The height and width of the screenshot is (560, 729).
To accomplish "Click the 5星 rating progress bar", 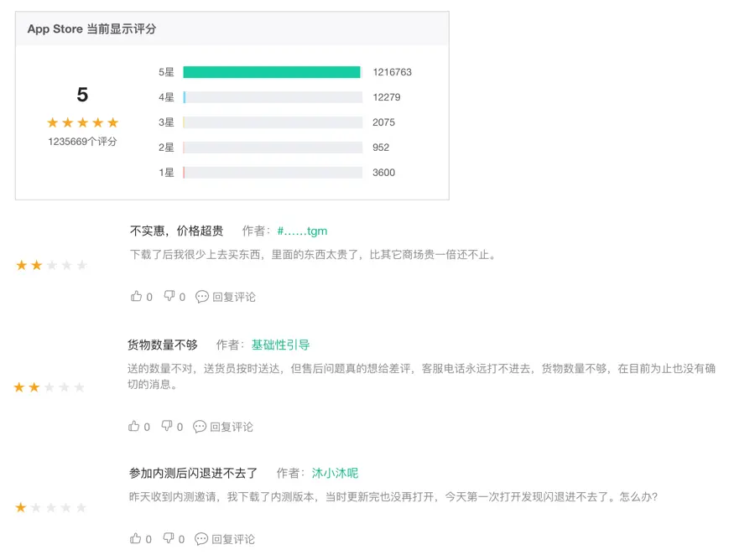I will [x=270, y=72].
